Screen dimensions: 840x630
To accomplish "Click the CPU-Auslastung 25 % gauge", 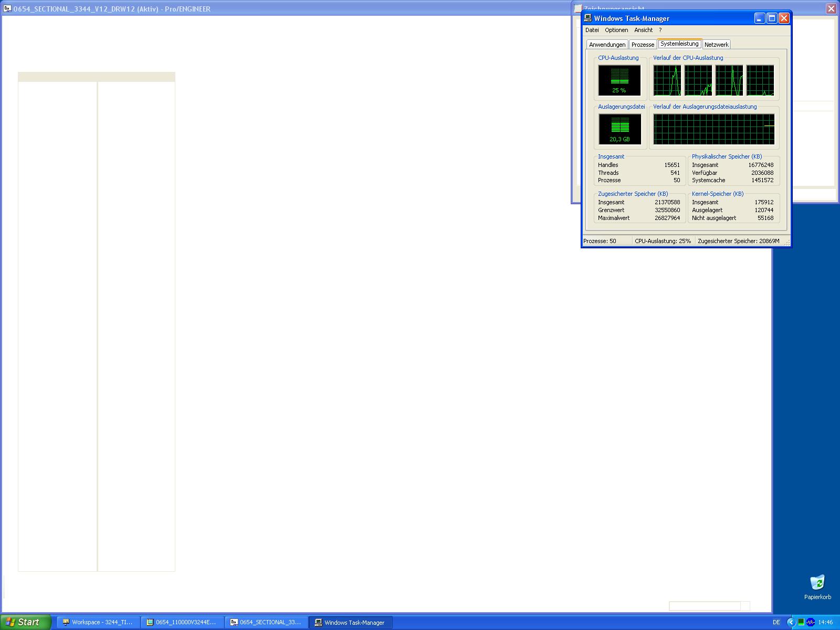I will (x=619, y=80).
